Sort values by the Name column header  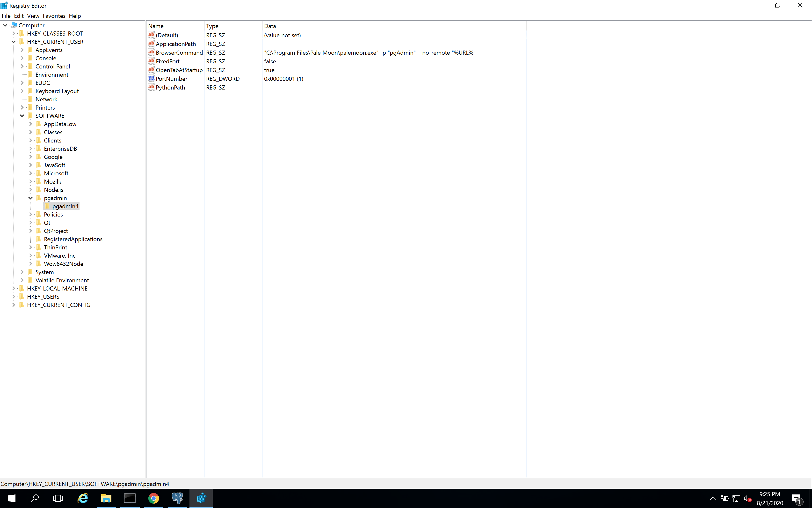coord(175,26)
